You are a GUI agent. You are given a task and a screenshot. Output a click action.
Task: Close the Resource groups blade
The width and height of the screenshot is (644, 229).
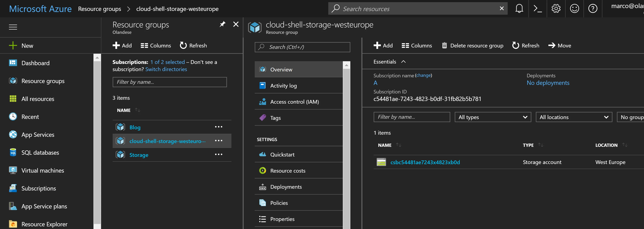[236, 24]
